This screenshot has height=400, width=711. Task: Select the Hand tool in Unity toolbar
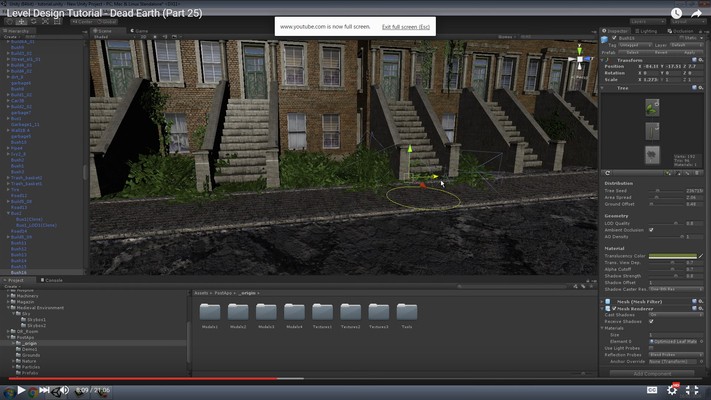pyautogui.click(x=10, y=21)
